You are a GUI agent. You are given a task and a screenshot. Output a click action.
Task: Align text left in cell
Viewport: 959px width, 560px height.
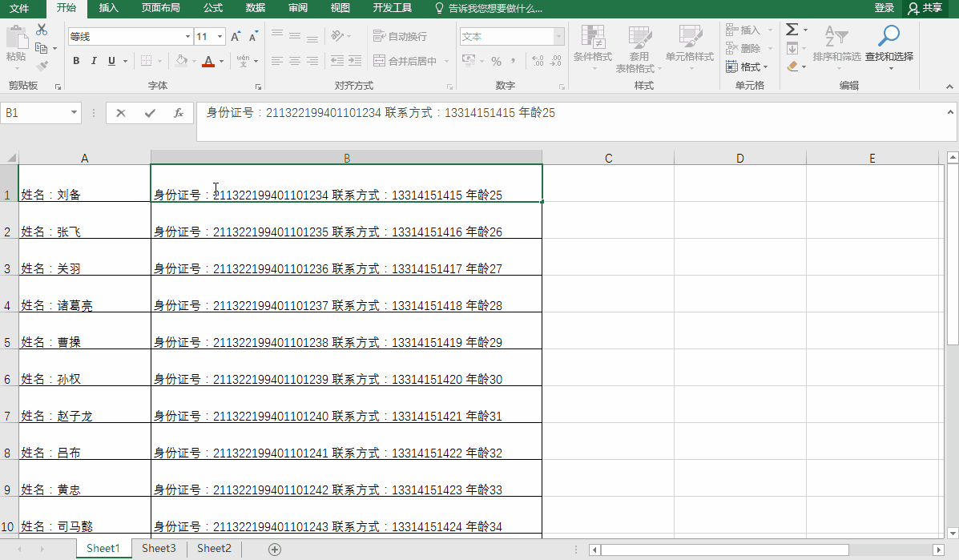point(277,61)
